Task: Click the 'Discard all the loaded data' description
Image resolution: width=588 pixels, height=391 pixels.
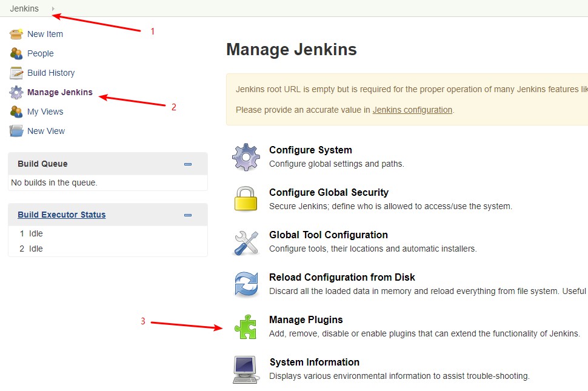Action: tap(428, 292)
